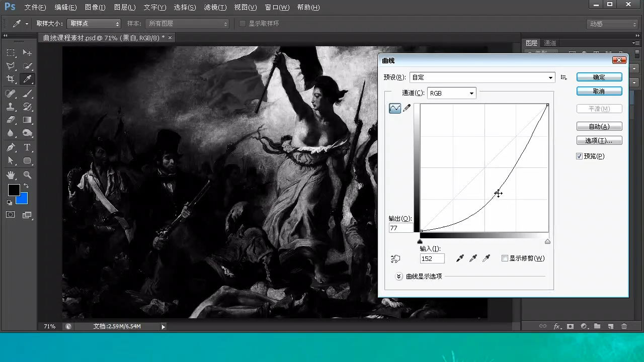This screenshot has height=362, width=644.
Task: Select the Move tool
Action: 27,53
